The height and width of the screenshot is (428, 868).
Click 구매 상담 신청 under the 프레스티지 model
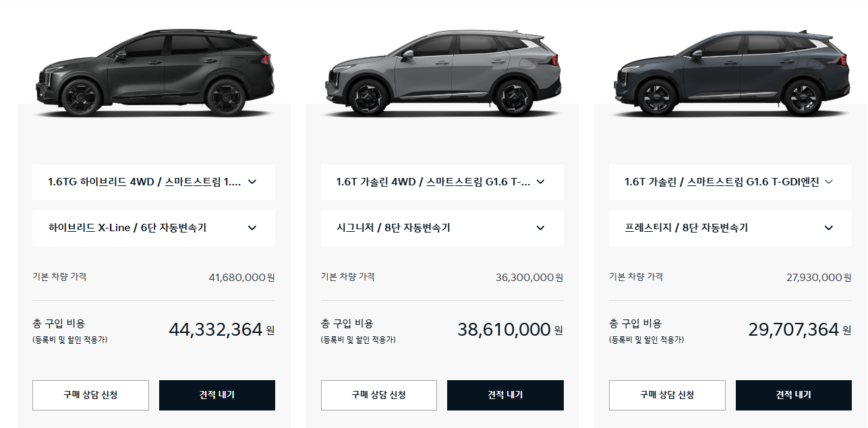(x=667, y=395)
